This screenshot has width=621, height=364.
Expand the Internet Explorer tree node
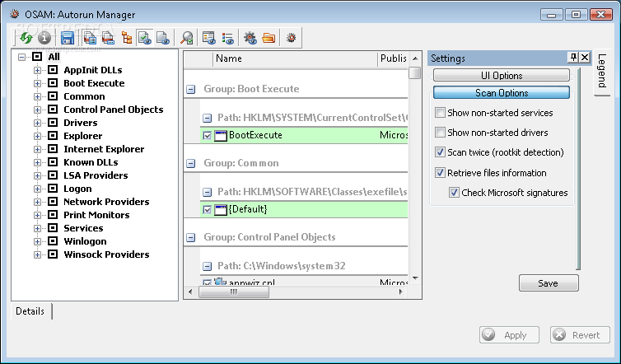point(37,149)
